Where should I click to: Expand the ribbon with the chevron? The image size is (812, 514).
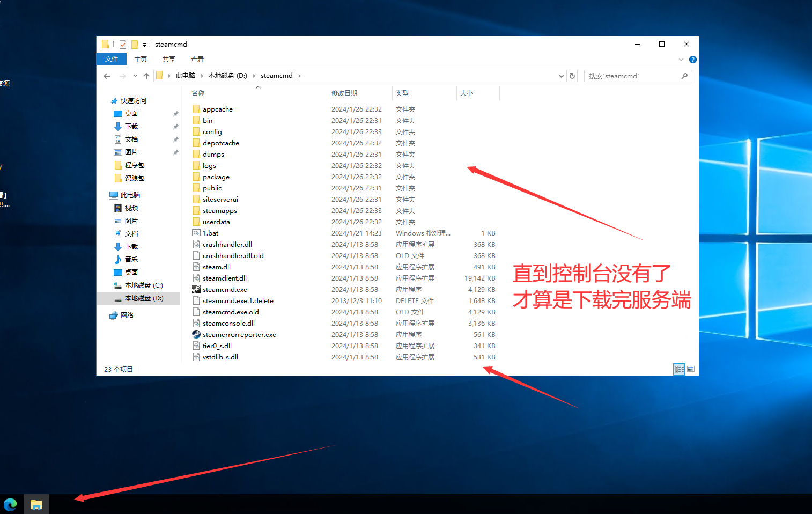click(x=681, y=60)
